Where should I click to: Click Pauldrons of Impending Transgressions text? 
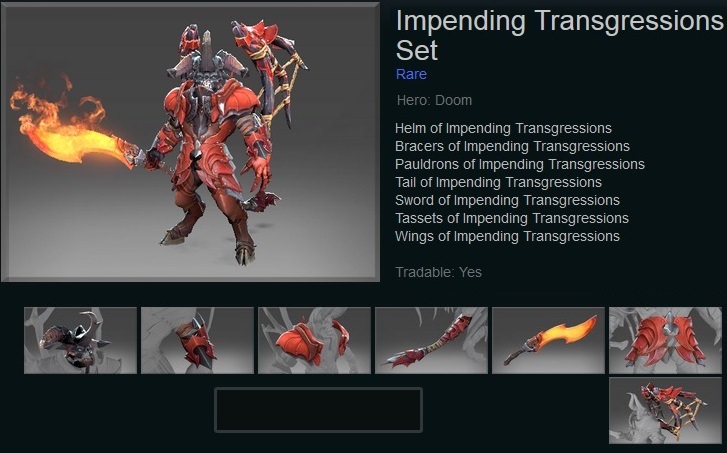click(519, 164)
